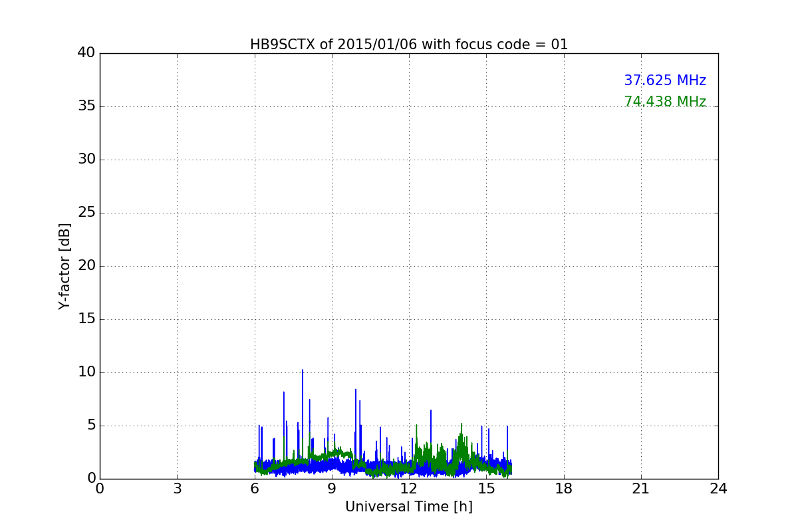Click the x-axis tick label 18
798x532 pixels.
pos(564,489)
